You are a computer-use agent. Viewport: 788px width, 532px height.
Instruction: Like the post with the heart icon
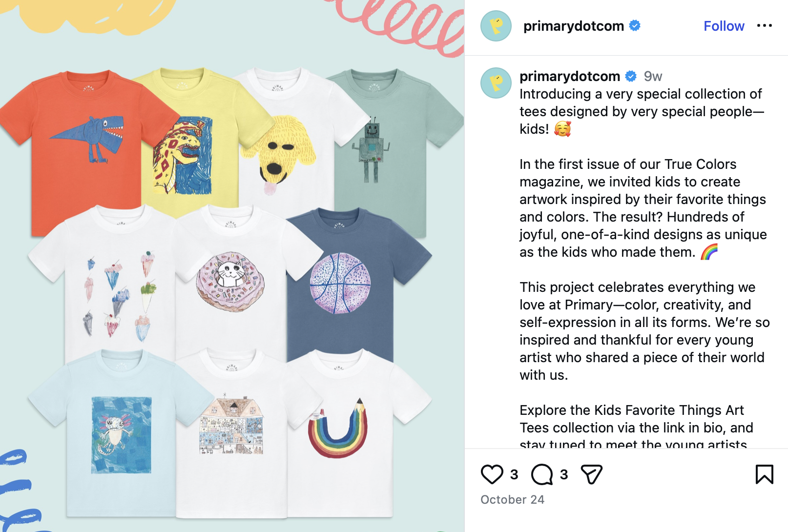[x=492, y=474]
